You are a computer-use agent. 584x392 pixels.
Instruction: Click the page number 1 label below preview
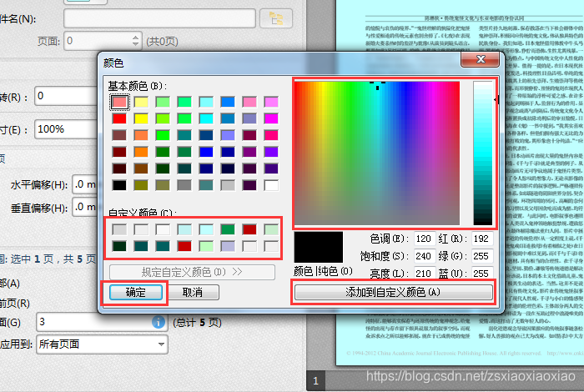(316, 381)
